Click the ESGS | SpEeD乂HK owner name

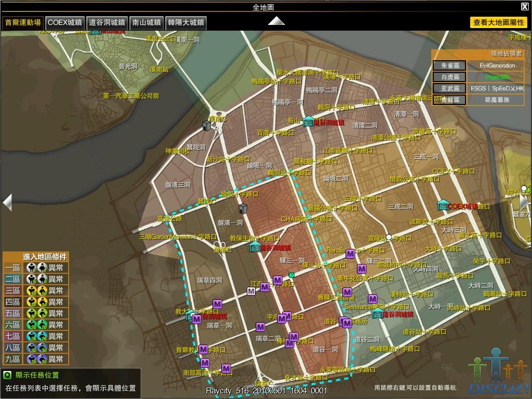click(x=497, y=88)
